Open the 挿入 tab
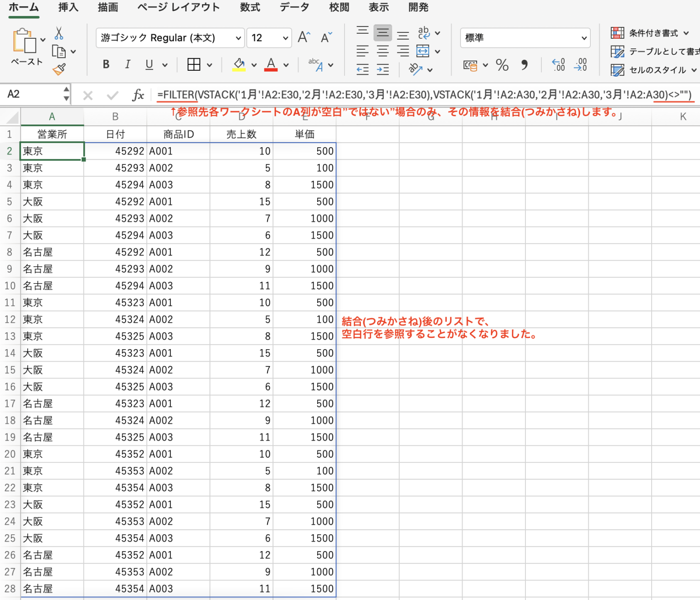Viewport: 700px width, 600px height. 68,7
